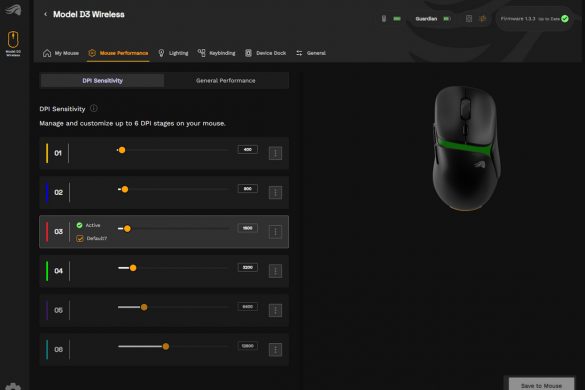
Task: Switch to the Lighting tab
Action: tap(173, 53)
